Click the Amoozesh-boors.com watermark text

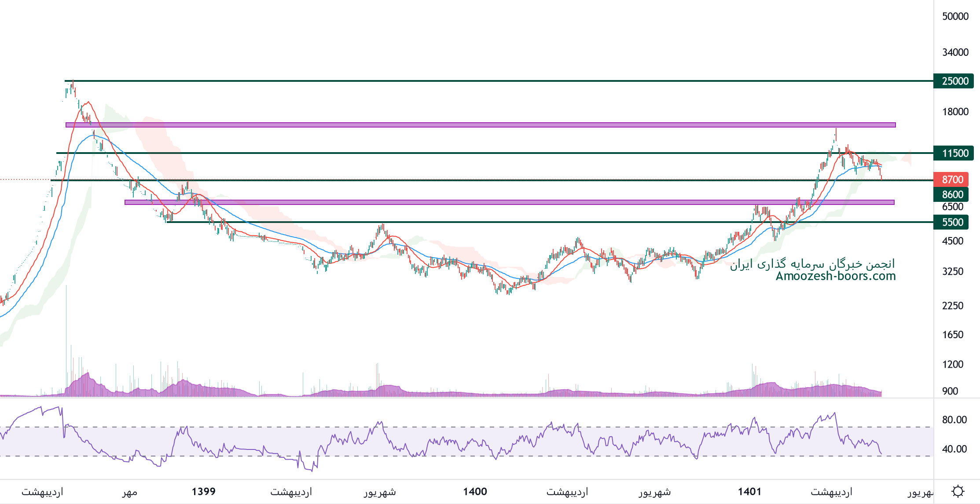point(835,276)
